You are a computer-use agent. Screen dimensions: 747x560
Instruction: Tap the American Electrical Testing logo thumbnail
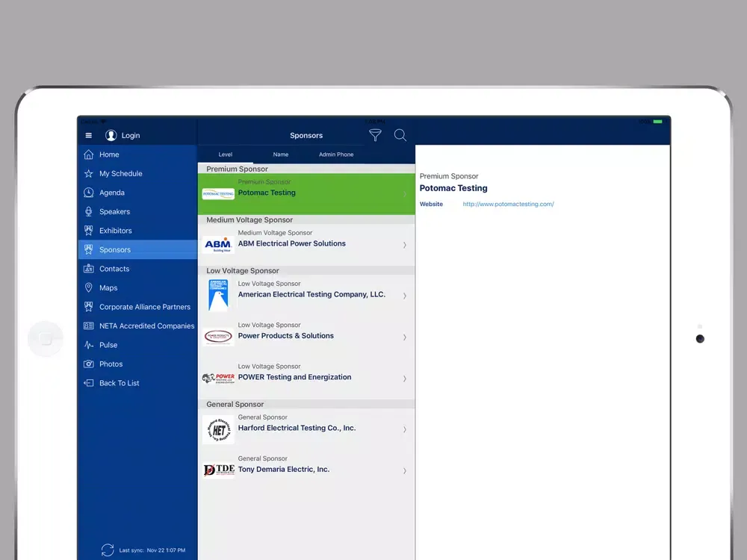coord(218,295)
